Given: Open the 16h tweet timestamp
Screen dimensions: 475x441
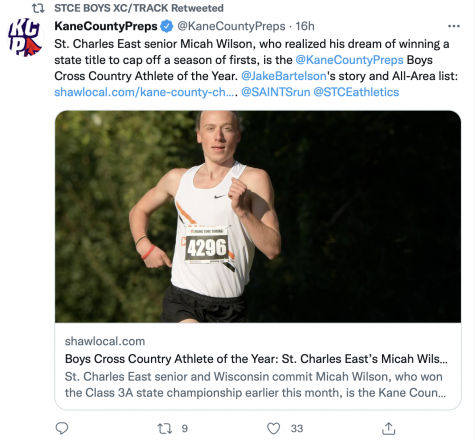Looking at the screenshot, I should click(305, 26).
